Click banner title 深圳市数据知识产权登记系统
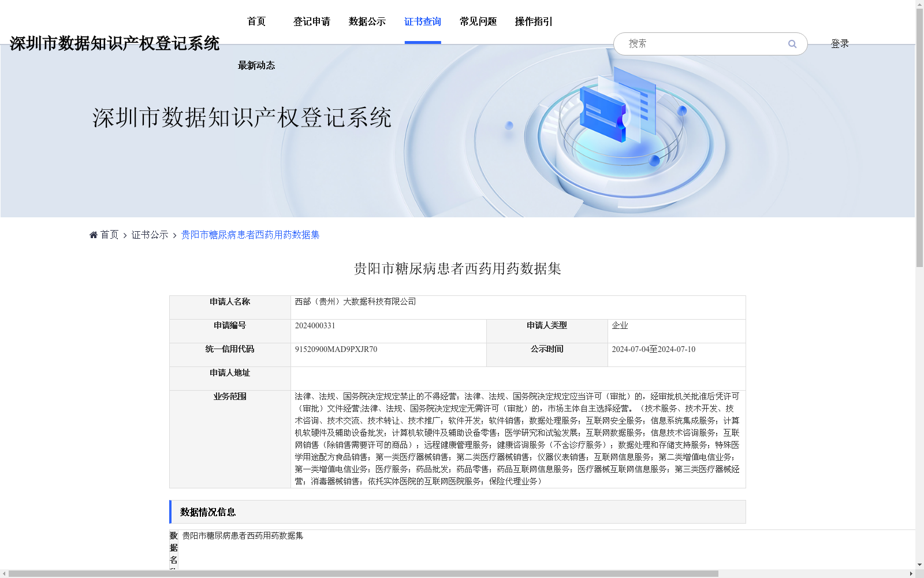The height and width of the screenshot is (578, 924). pos(242,118)
